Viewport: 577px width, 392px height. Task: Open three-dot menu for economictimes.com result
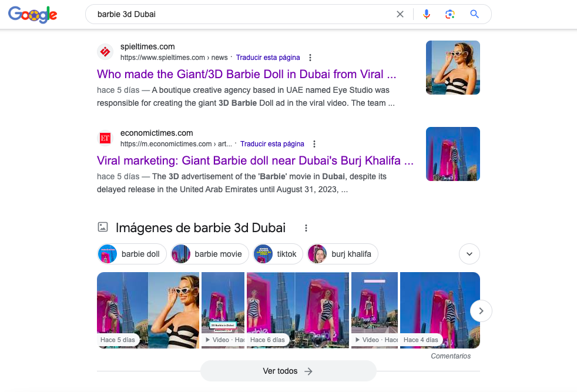click(x=314, y=144)
